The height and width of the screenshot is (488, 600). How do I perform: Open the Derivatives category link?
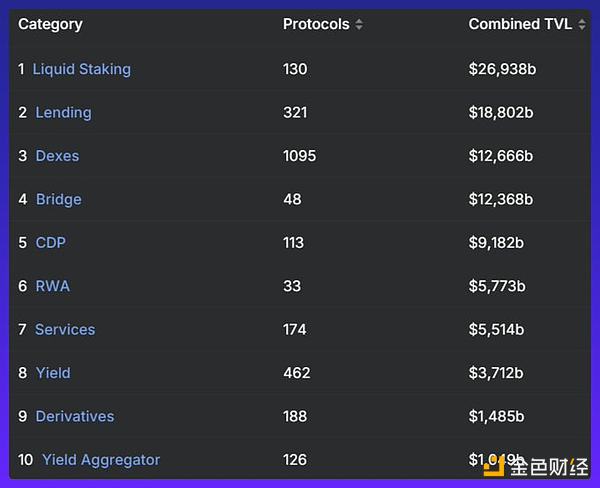click(75, 416)
